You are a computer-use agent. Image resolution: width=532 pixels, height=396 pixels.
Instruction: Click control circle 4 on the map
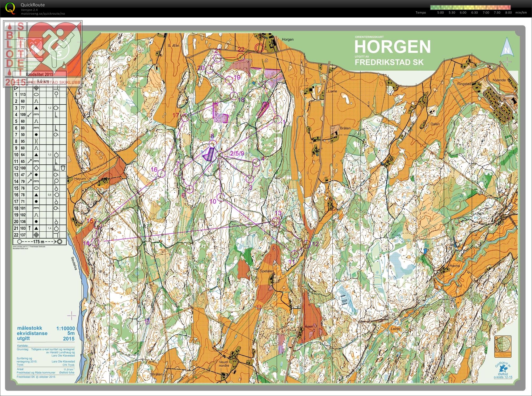(x=256, y=163)
